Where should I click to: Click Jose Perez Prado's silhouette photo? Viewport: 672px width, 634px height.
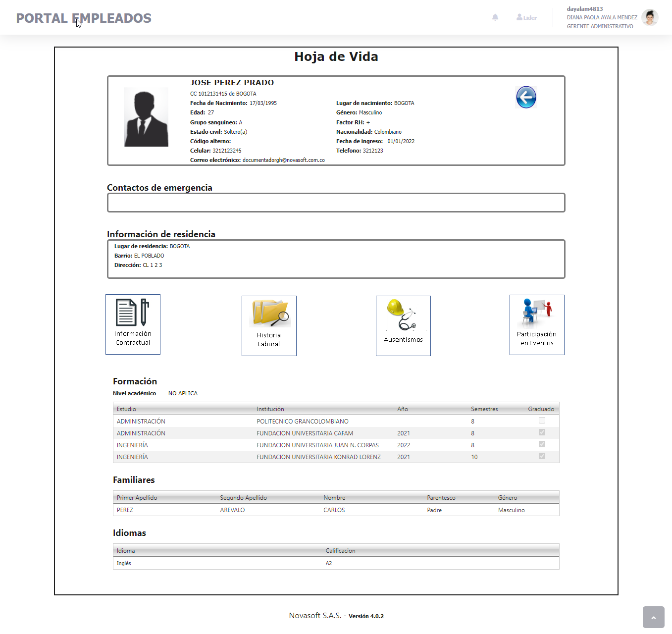click(x=146, y=117)
